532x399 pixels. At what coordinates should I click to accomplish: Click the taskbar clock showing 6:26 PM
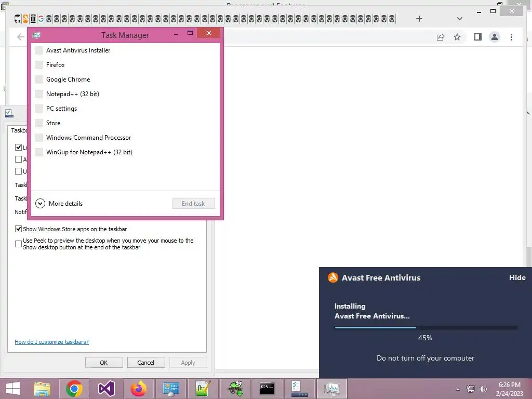509,389
